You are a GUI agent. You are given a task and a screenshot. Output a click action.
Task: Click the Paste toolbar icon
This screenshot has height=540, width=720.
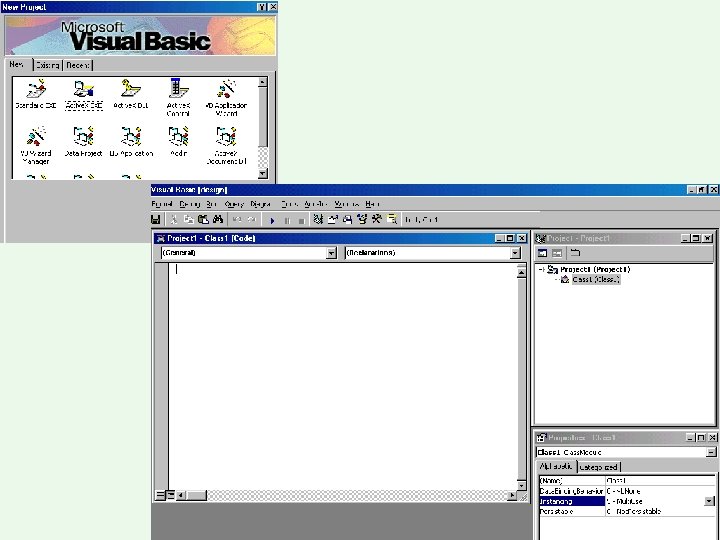pyautogui.click(x=203, y=219)
